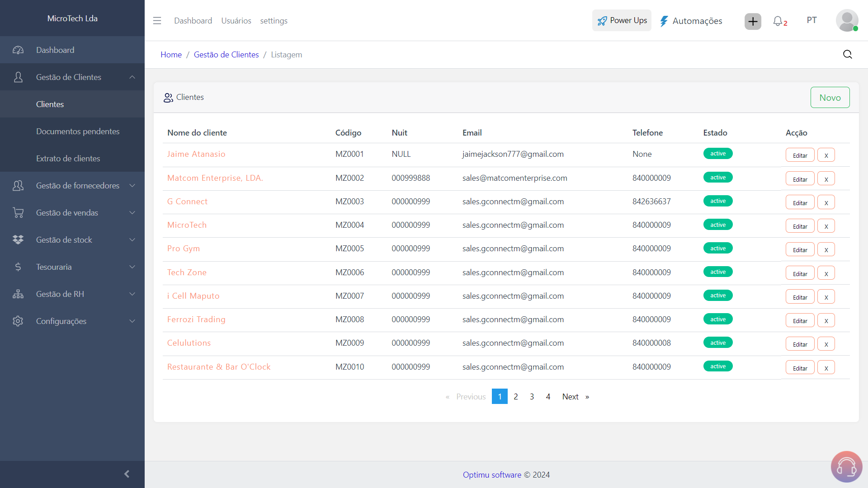Expand the Configurações section
The image size is (868, 488).
tap(132, 321)
